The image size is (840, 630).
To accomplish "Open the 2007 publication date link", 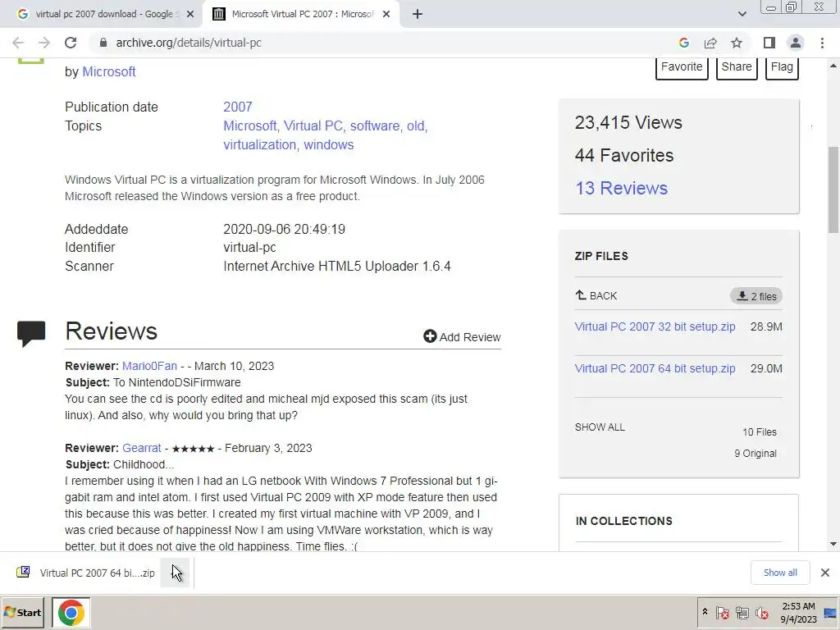I will pos(238,107).
